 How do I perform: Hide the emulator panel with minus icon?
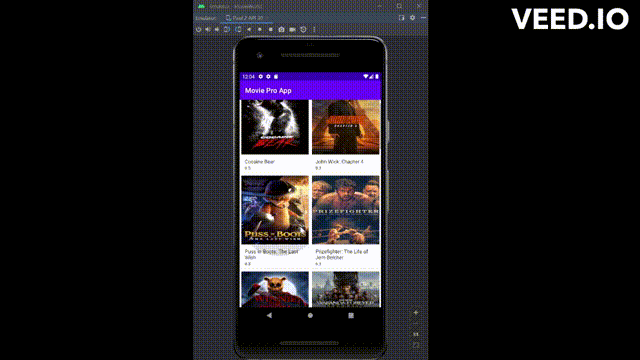[x=423, y=18]
